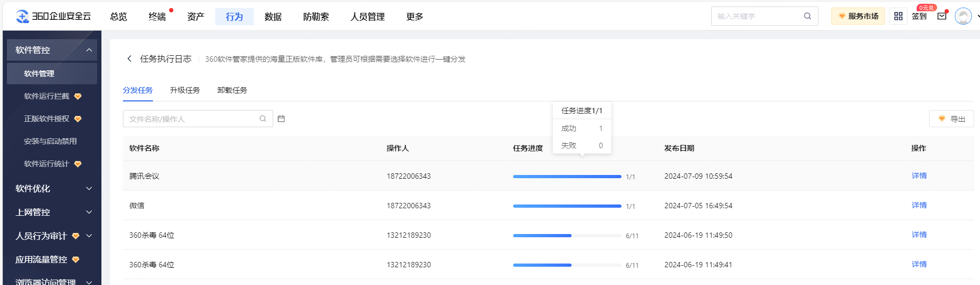Expand the 上网管控 sidebar section
980x285 pixels.
(52, 212)
